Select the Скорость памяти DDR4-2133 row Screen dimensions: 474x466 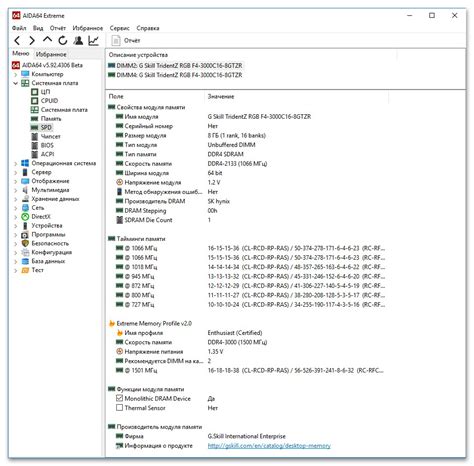(191, 164)
